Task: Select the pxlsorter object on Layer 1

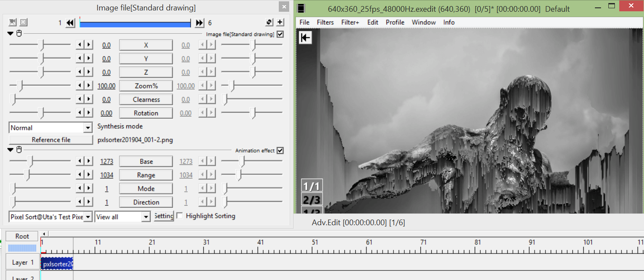Action: point(57,264)
